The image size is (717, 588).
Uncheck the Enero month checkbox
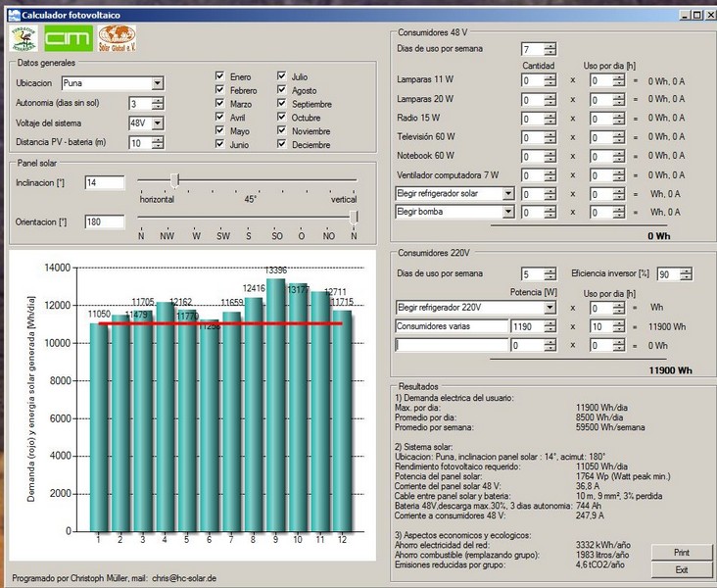tap(220, 76)
